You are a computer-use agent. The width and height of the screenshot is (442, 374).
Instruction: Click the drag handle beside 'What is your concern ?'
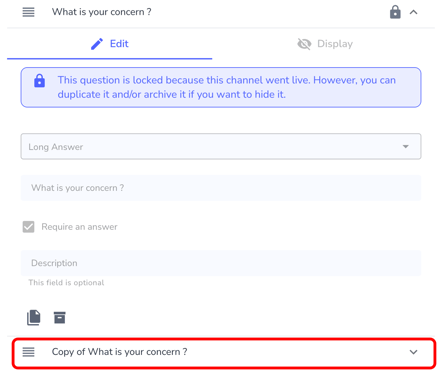pos(28,12)
